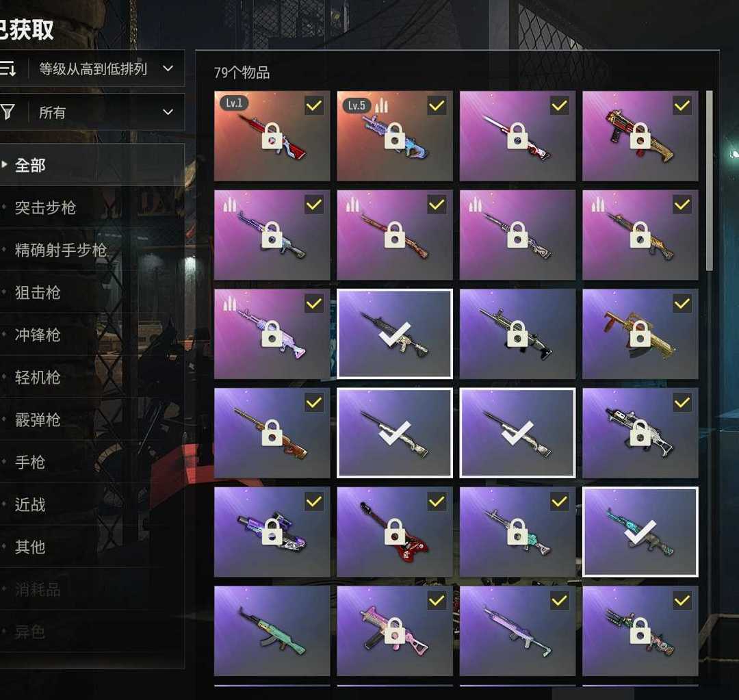This screenshot has height=700, width=739.
Task: Expand the 全部 category arrow
Action: [4, 164]
